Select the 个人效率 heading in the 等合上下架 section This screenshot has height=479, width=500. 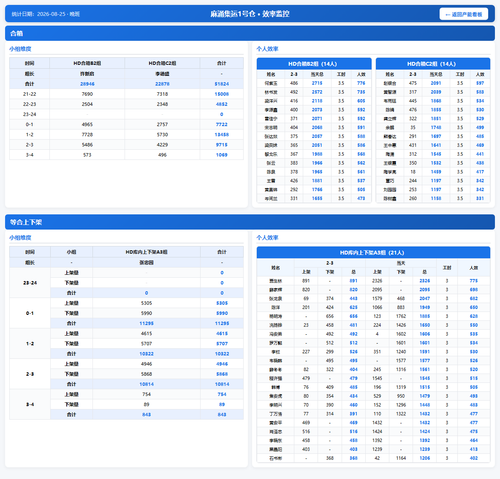point(267,238)
